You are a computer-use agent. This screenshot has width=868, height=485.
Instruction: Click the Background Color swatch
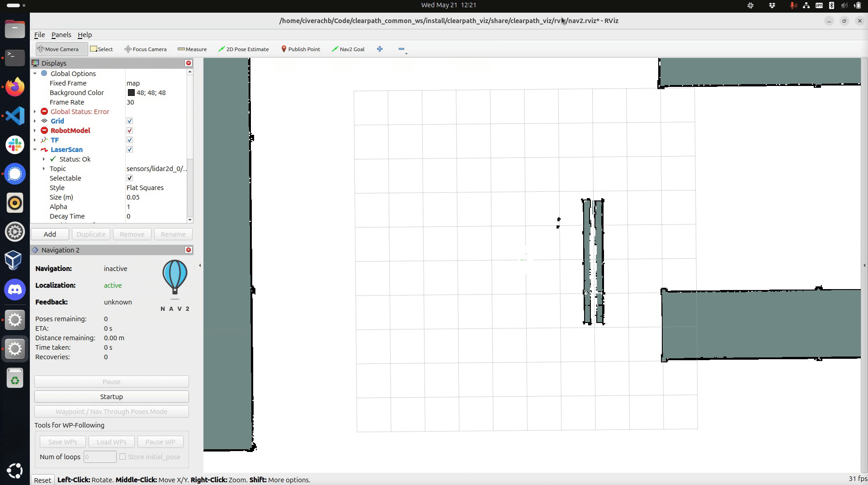(131, 93)
